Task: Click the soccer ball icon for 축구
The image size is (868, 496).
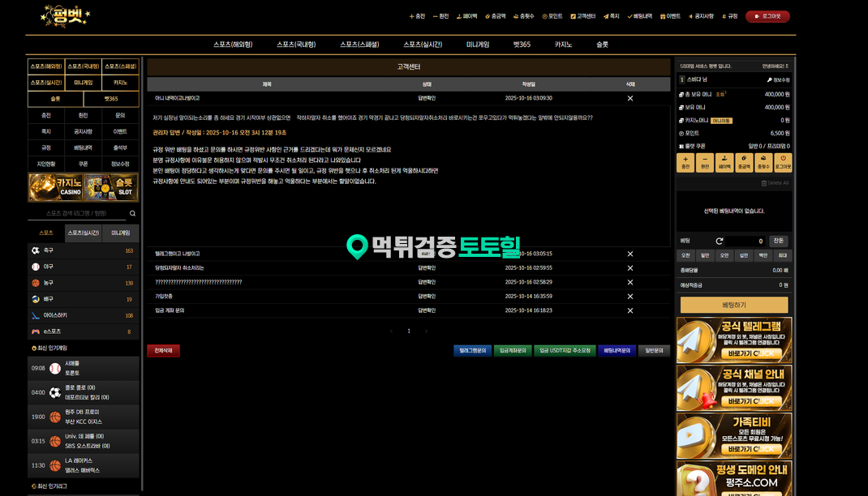Action: coord(36,250)
